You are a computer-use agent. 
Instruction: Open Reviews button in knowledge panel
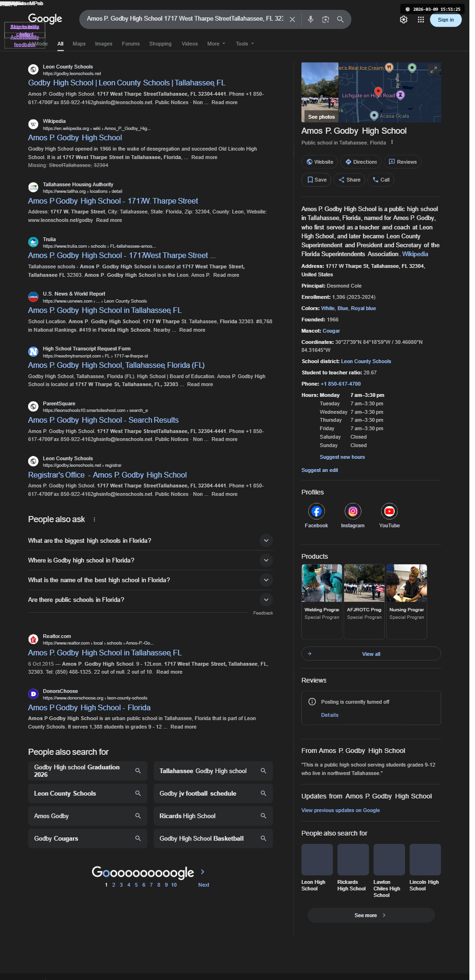click(403, 162)
